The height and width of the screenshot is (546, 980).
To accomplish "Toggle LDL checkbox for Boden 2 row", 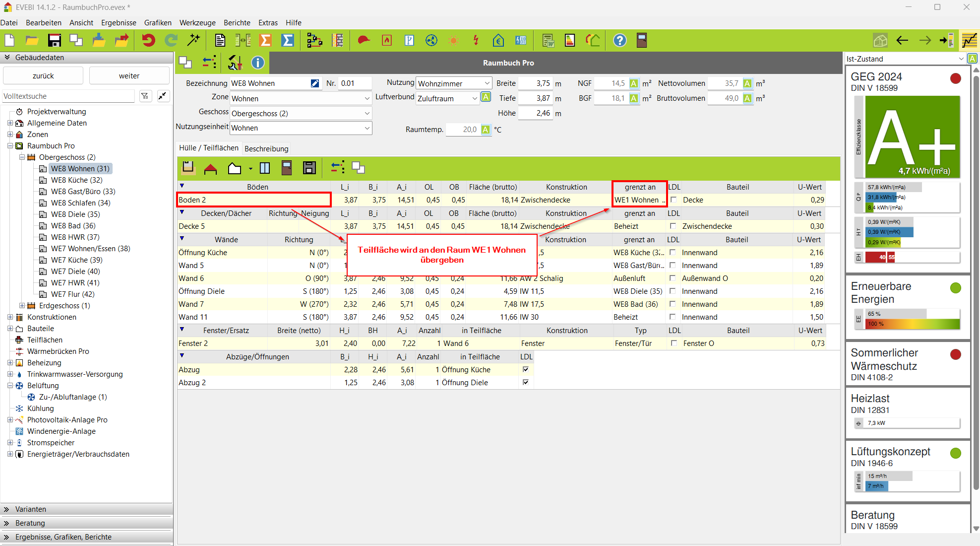I will pyautogui.click(x=674, y=200).
